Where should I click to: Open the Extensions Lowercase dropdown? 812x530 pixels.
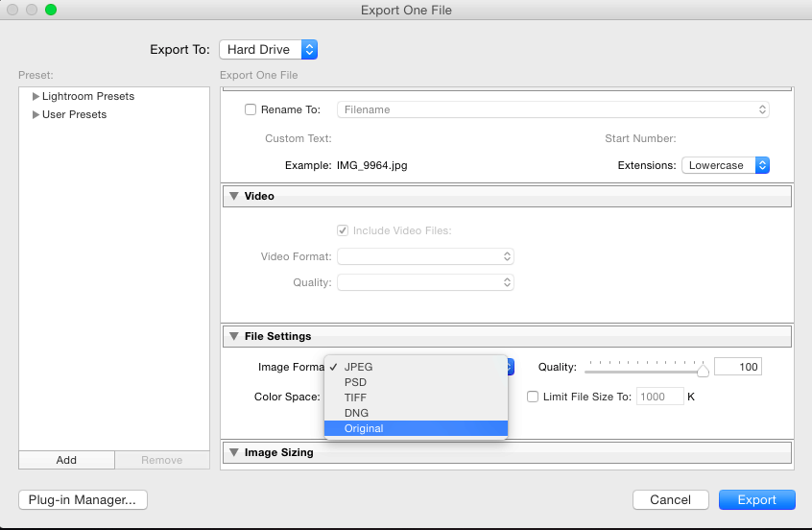point(725,165)
